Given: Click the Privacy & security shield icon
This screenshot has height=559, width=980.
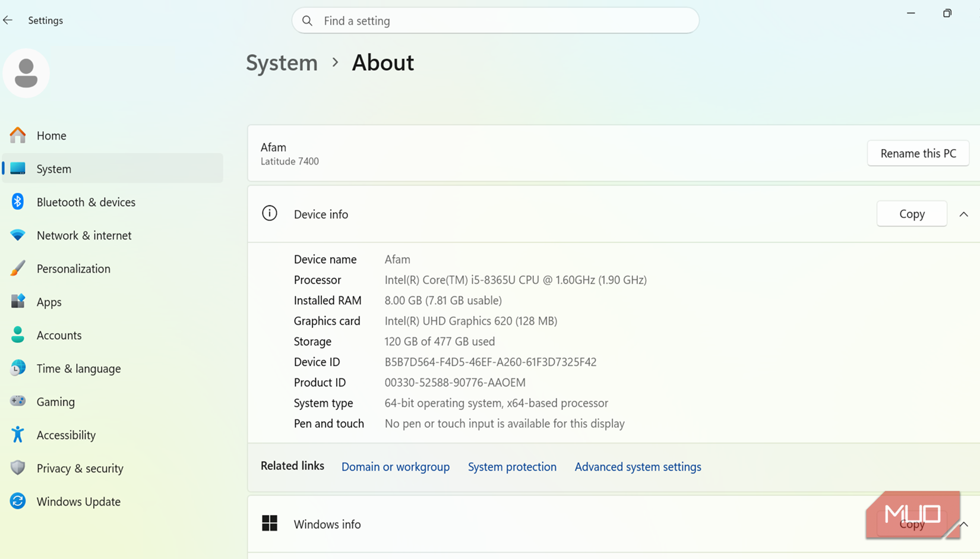Looking at the screenshot, I should click(x=18, y=468).
